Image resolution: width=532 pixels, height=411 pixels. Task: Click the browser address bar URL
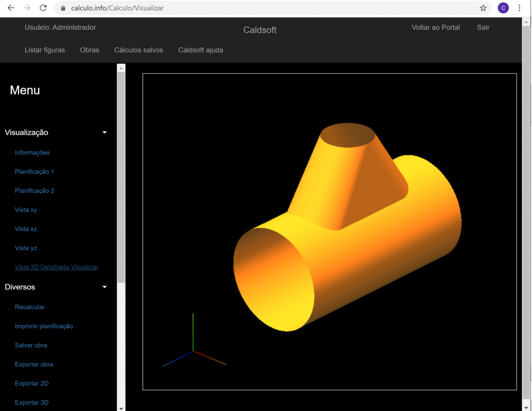pos(117,8)
